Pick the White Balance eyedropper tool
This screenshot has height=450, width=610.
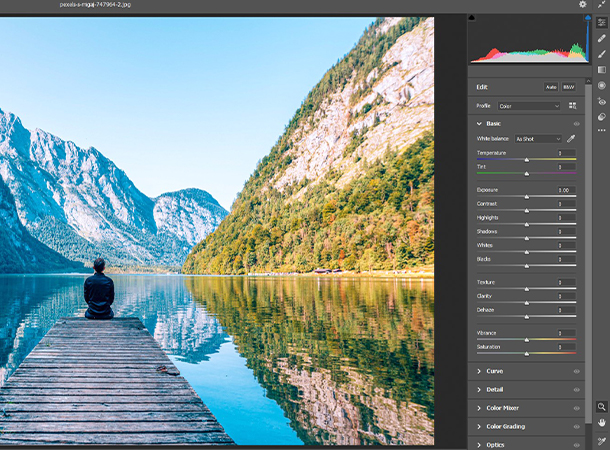tap(572, 139)
